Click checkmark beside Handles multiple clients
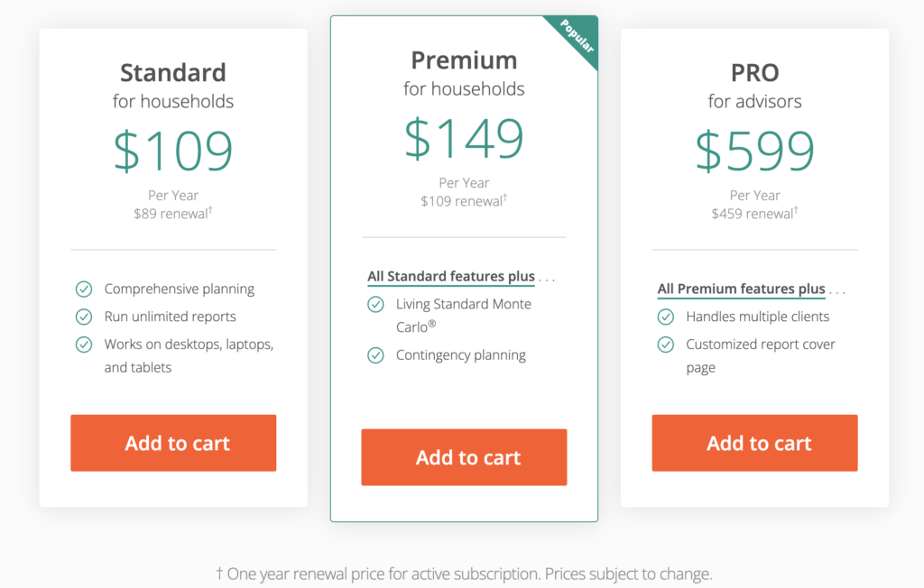Image resolution: width=924 pixels, height=588 pixels. [666, 317]
